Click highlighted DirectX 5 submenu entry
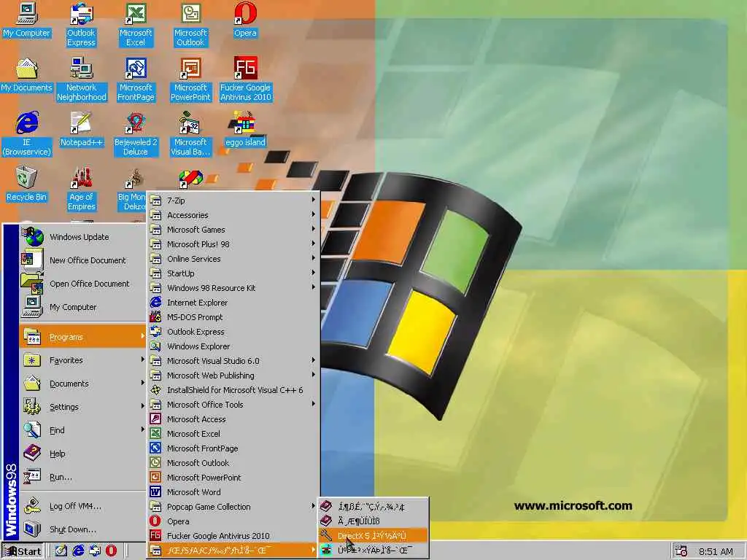 (373, 536)
